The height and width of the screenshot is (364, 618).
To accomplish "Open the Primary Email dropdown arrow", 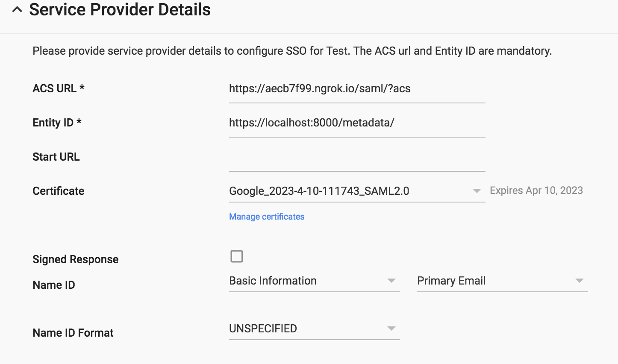I will click(579, 281).
